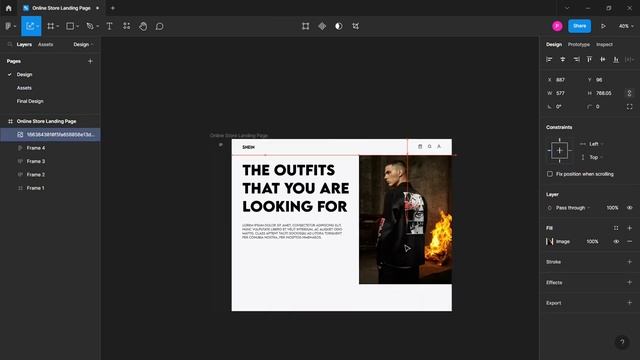This screenshot has height=360, width=640.
Task: Select the Frame tool
Action: tap(51, 26)
